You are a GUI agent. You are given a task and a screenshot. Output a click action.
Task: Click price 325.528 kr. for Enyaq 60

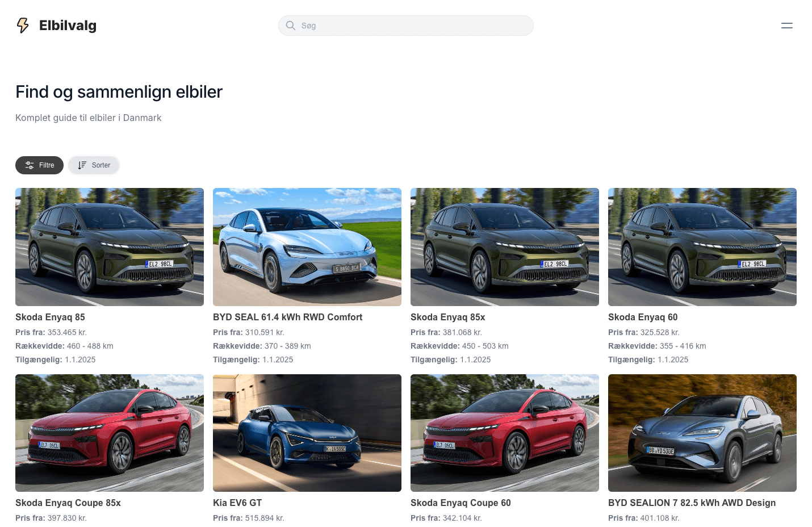(660, 332)
